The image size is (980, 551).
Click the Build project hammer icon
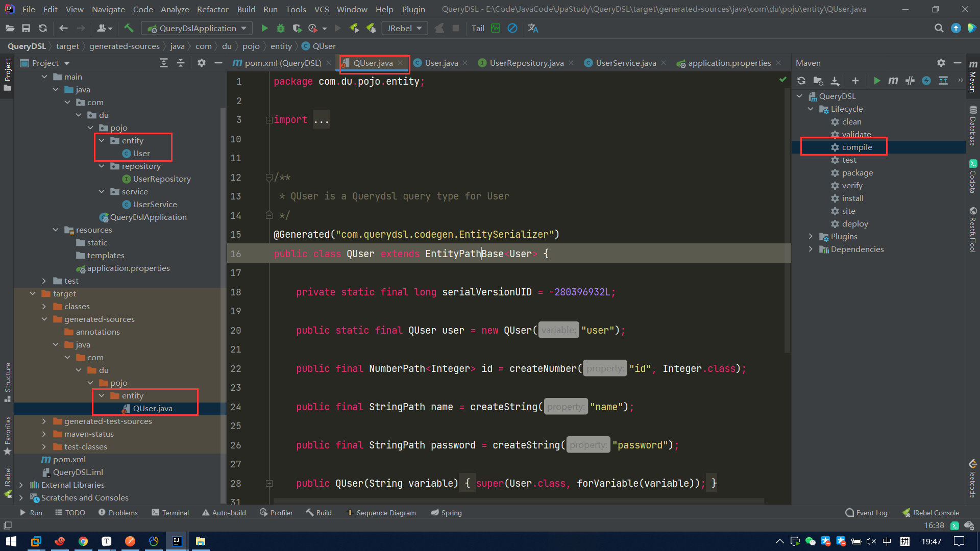tap(129, 29)
